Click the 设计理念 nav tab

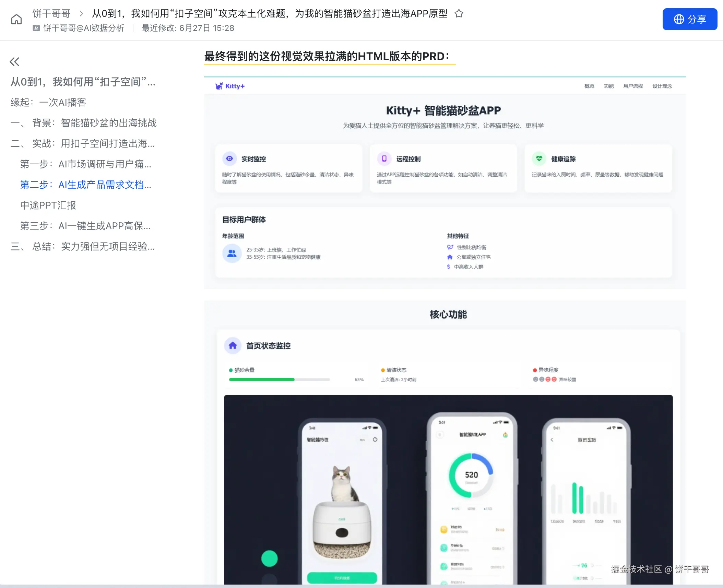pyautogui.click(x=662, y=86)
